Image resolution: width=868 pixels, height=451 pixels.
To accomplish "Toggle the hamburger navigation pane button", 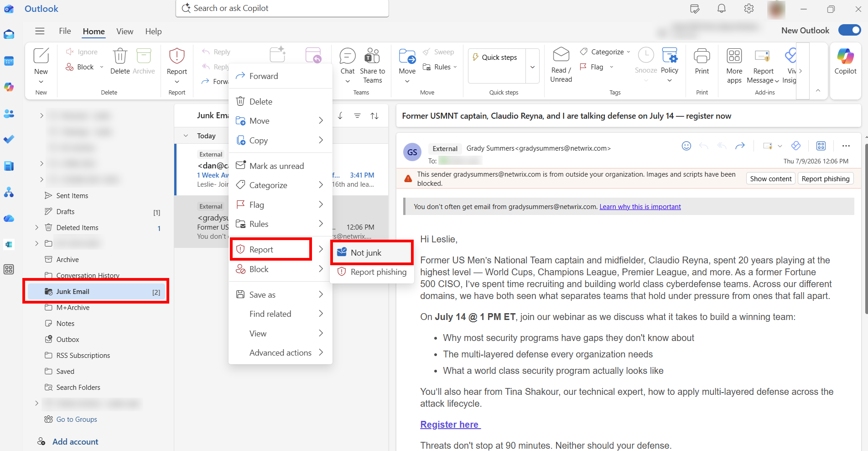I will (40, 31).
